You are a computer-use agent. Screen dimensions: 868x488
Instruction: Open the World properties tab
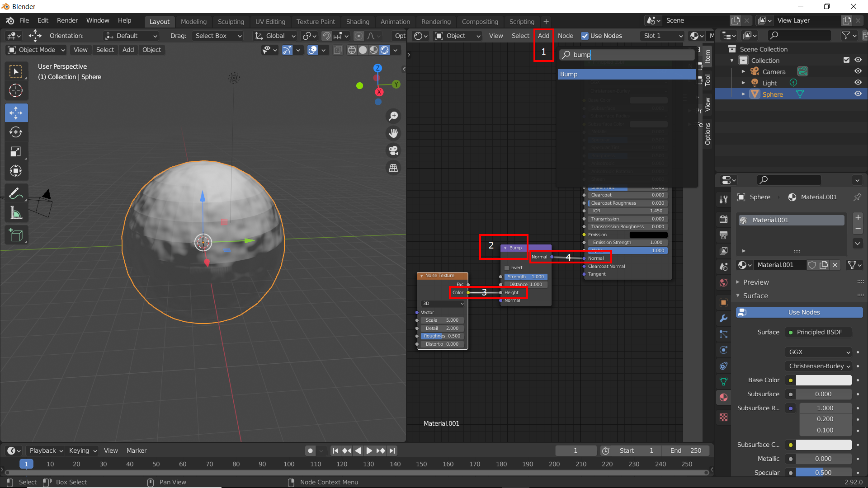724,282
